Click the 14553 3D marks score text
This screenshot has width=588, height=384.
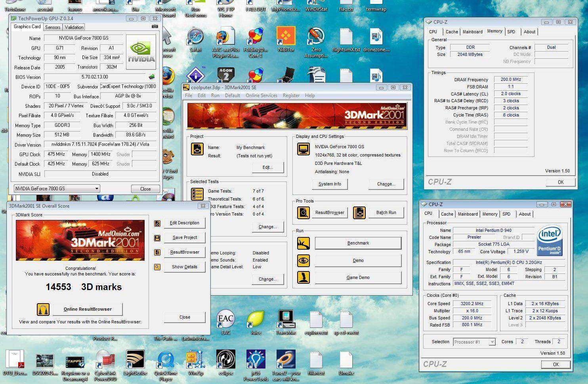(x=84, y=287)
